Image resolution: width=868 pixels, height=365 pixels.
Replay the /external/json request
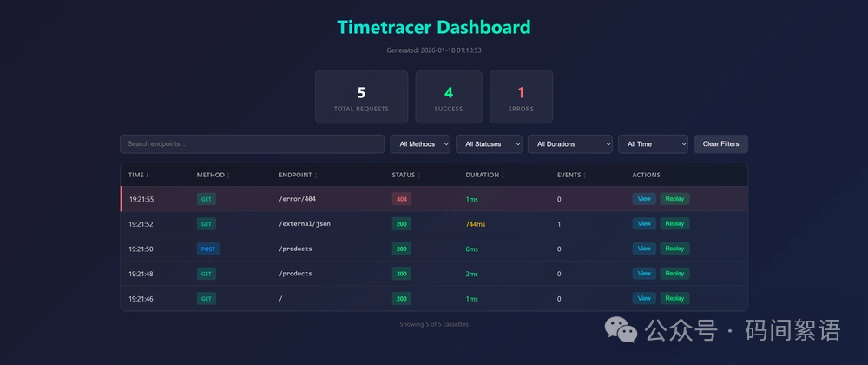(674, 223)
